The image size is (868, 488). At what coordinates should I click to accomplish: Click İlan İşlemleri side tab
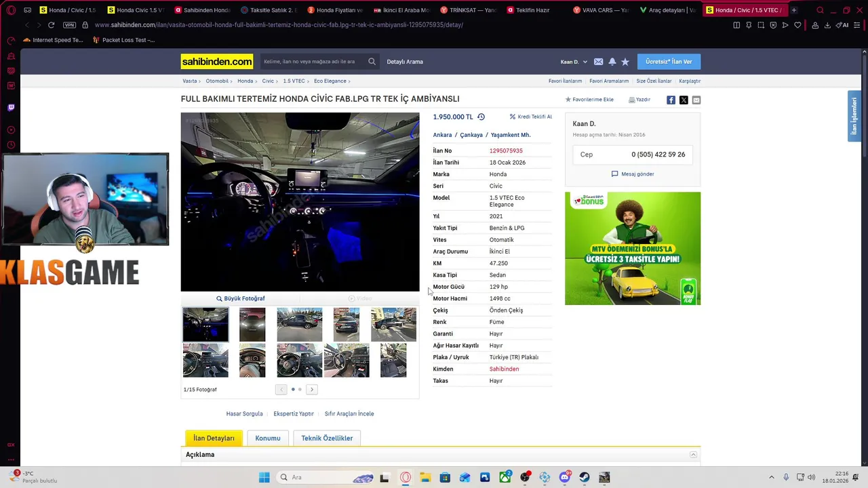[854, 116]
